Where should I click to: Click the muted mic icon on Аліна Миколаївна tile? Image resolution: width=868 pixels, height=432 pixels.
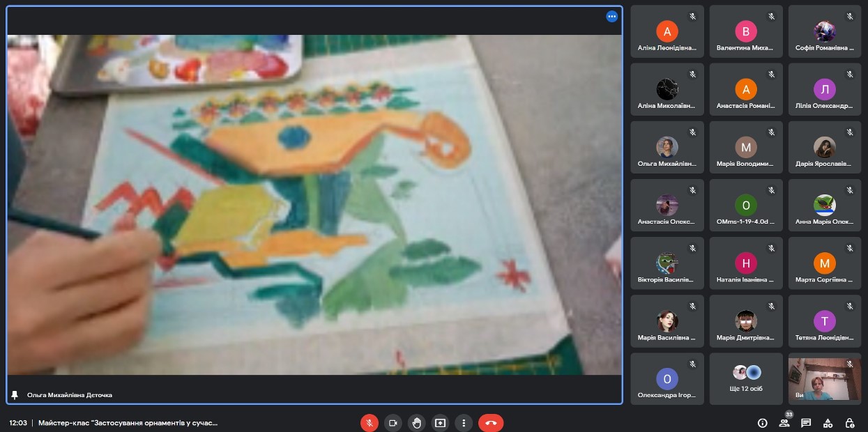click(693, 73)
